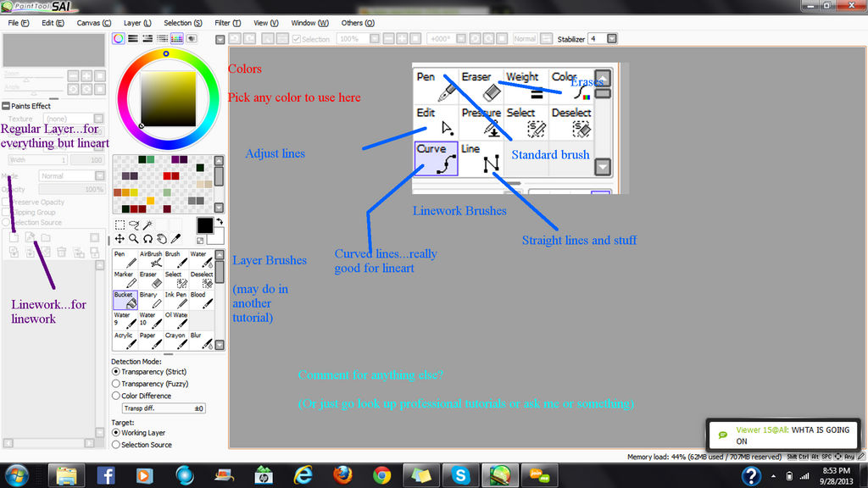Select the Binary pen tool
Screen dimensions: 868x488
[151, 300]
